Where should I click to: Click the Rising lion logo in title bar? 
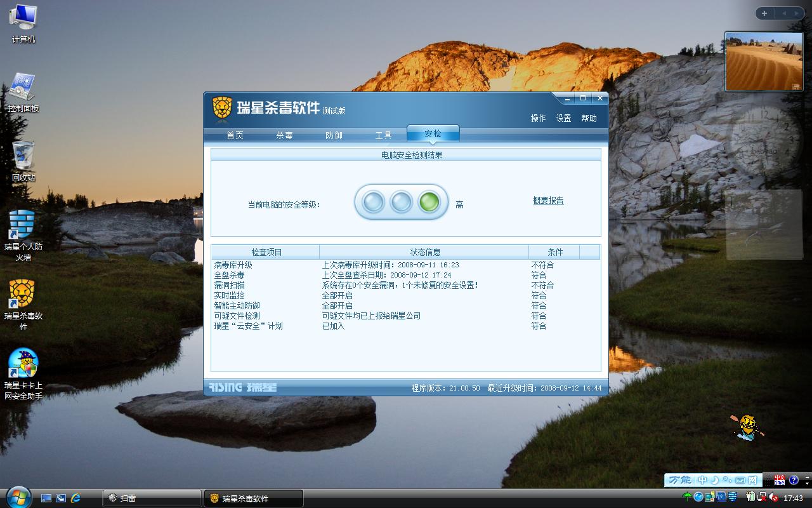221,108
